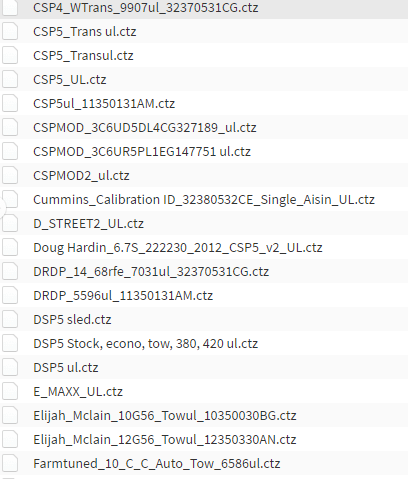Click file icon for CSP5_Trans ul.ctz

tap(10, 32)
